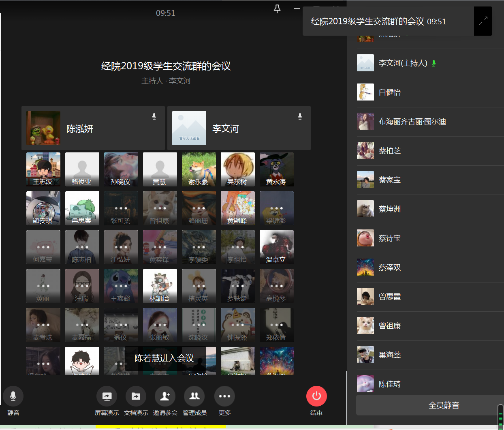The image size is (504, 430).
Task: Select 白健怡 in the participant list
Action: (390, 92)
